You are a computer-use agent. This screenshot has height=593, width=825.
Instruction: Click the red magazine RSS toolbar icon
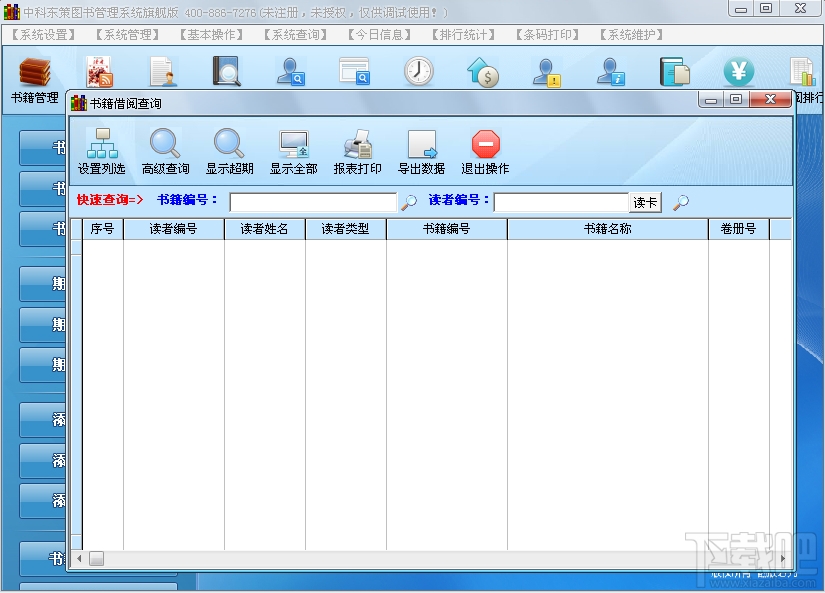point(99,71)
